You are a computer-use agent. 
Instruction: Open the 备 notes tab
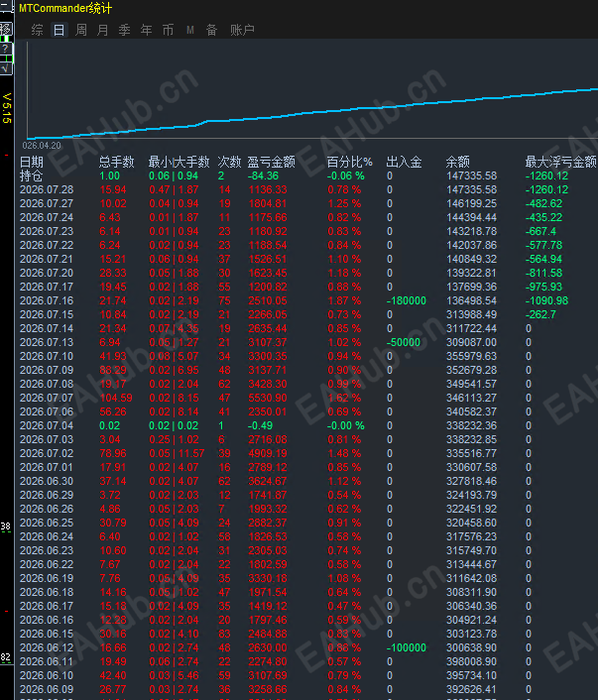click(211, 30)
